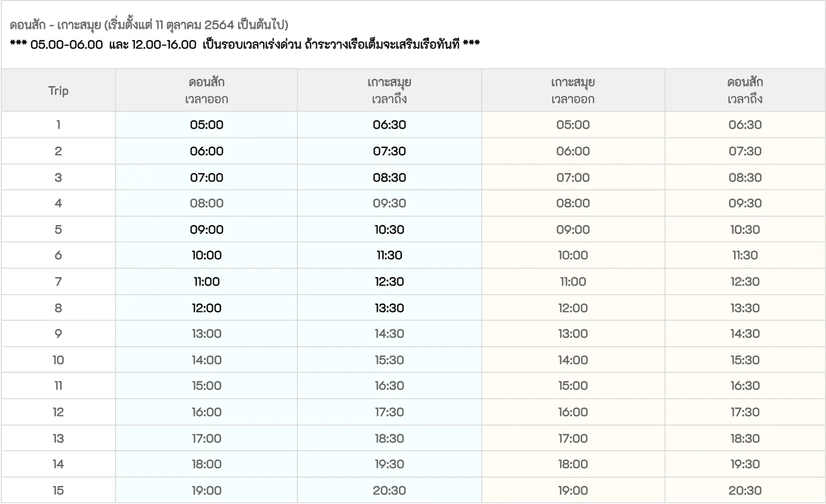The height and width of the screenshot is (504, 826).
Task: Click Trip 11 Koh Samui arrival 16:30
Action: point(389,386)
